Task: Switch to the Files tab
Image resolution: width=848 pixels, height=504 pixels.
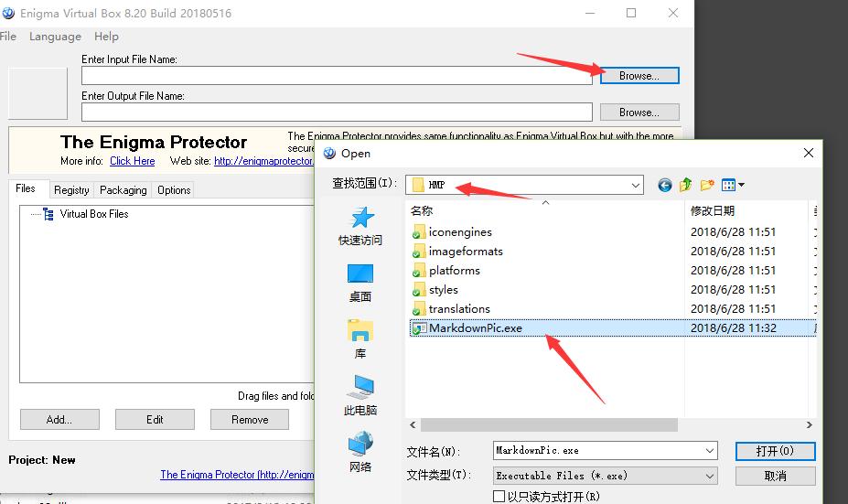Action: coord(26,188)
